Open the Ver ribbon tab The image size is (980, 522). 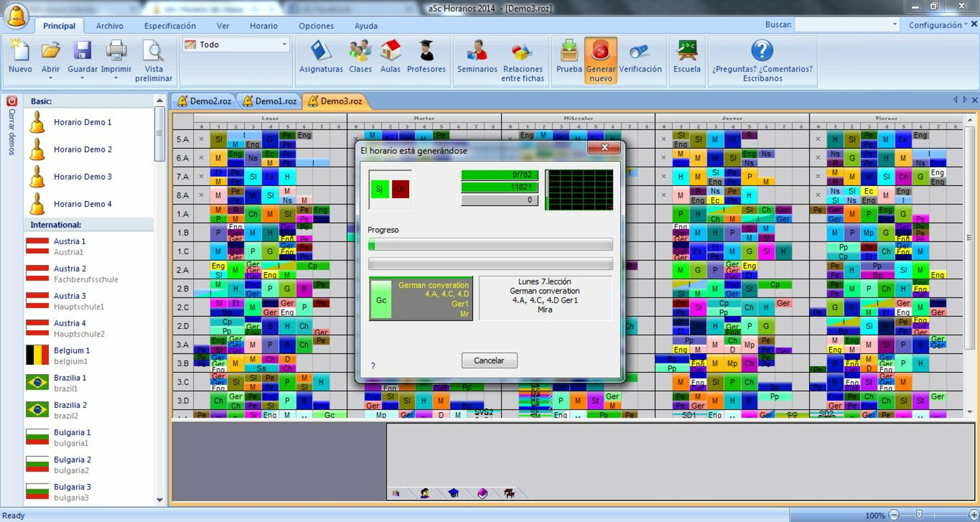(223, 26)
